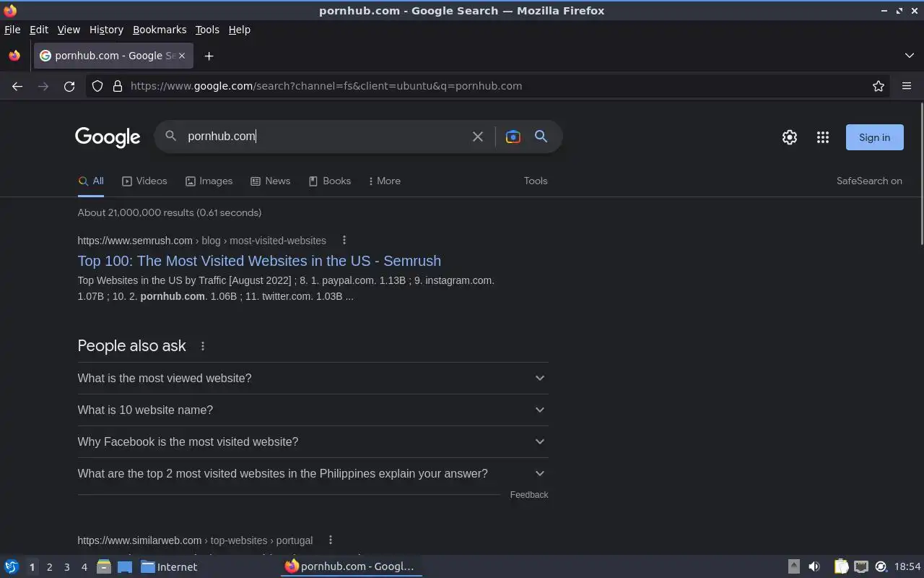The image size is (924, 578).
Task: Open the Google apps grid
Action: [x=822, y=137]
